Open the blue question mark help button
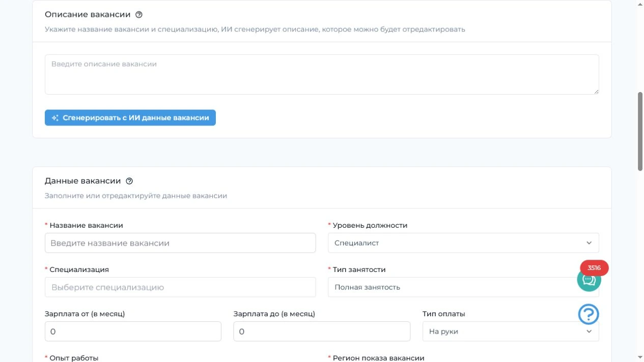 click(x=589, y=314)
